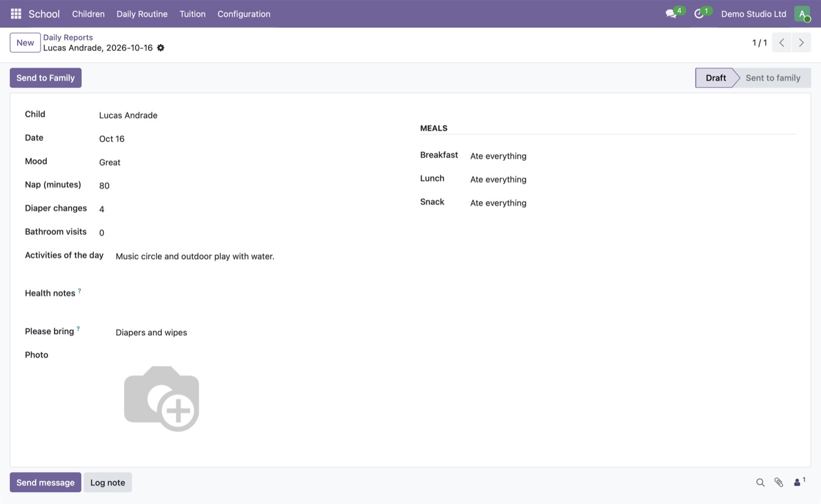Edit the Please bring field

point(258,332)
